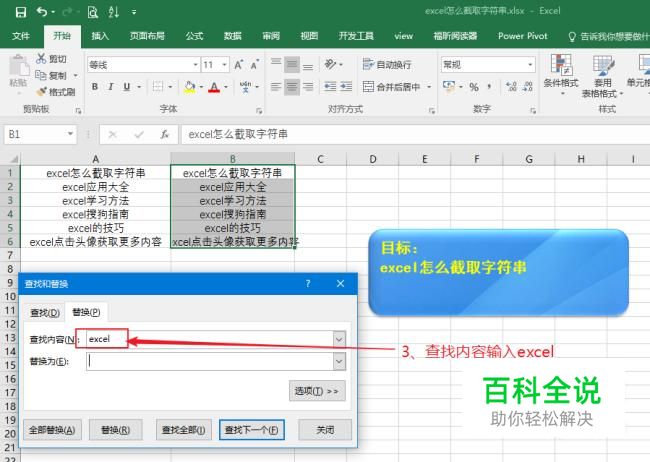Increase decimal places
This screenshot has width=650, height=462.
coord(511,87)
